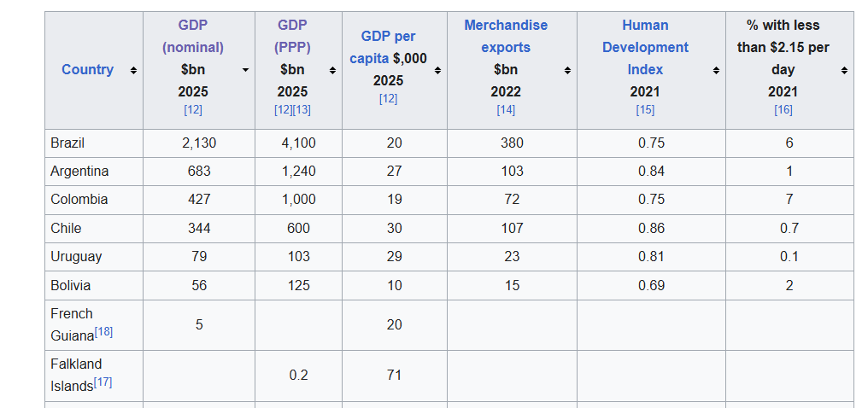Open the Merchandise exports link
The image size is (868, 408).
[x=506, y=37]
